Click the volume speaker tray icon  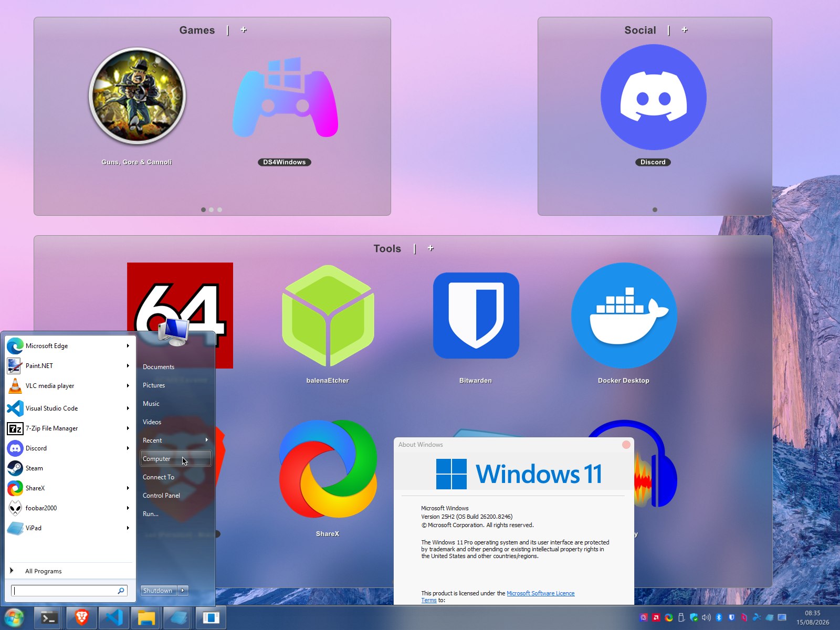click(x=706, y=617)
